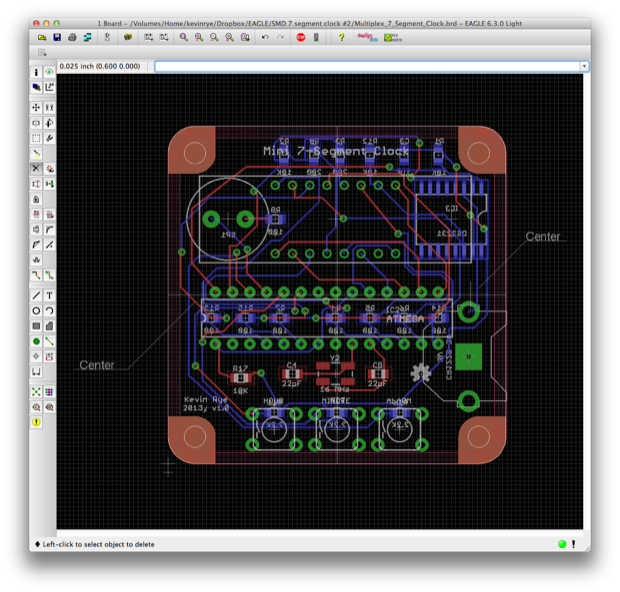This screenshot has height=592, width=620.
Task: Open the yellow Errors icon
Action: (x=36, y=422)
